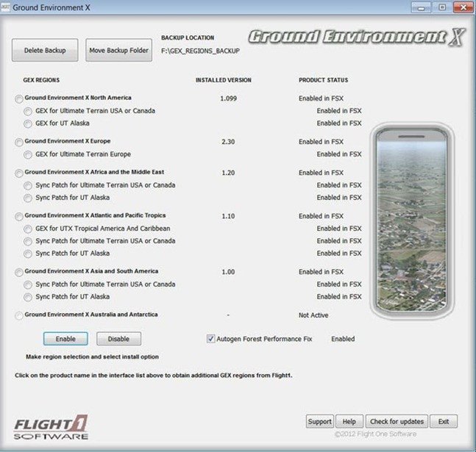Click the phone-shaped scenery preview image

[x=412, y=220]
